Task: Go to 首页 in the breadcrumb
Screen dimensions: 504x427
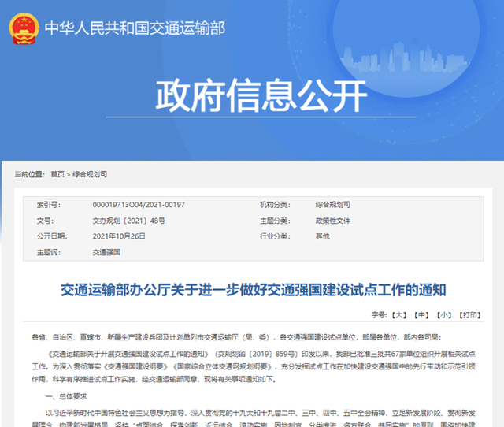Action: coord(57,174)
